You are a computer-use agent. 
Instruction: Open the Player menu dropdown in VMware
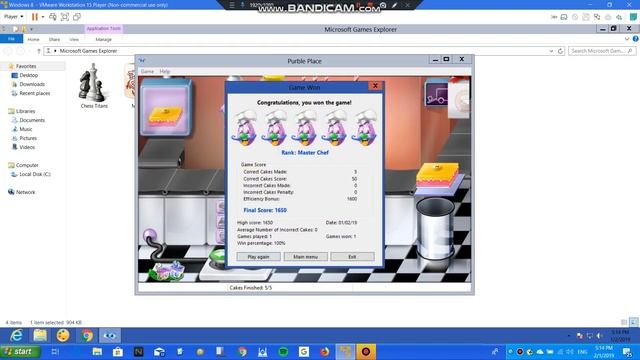click(13, 17)
